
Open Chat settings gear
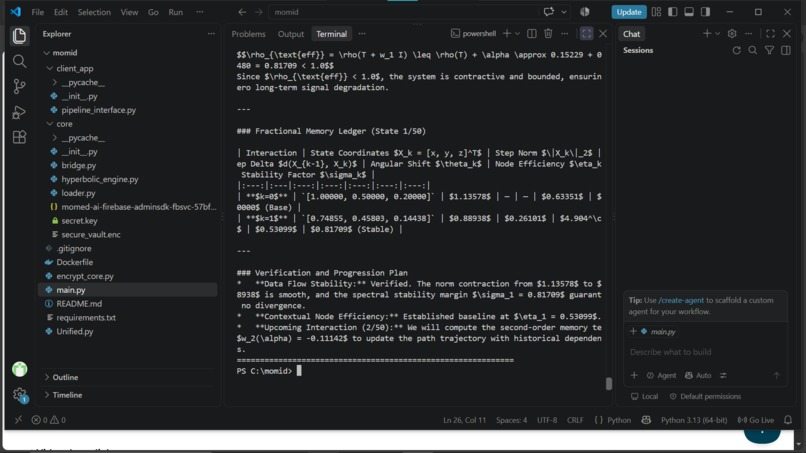pos(732,34)
